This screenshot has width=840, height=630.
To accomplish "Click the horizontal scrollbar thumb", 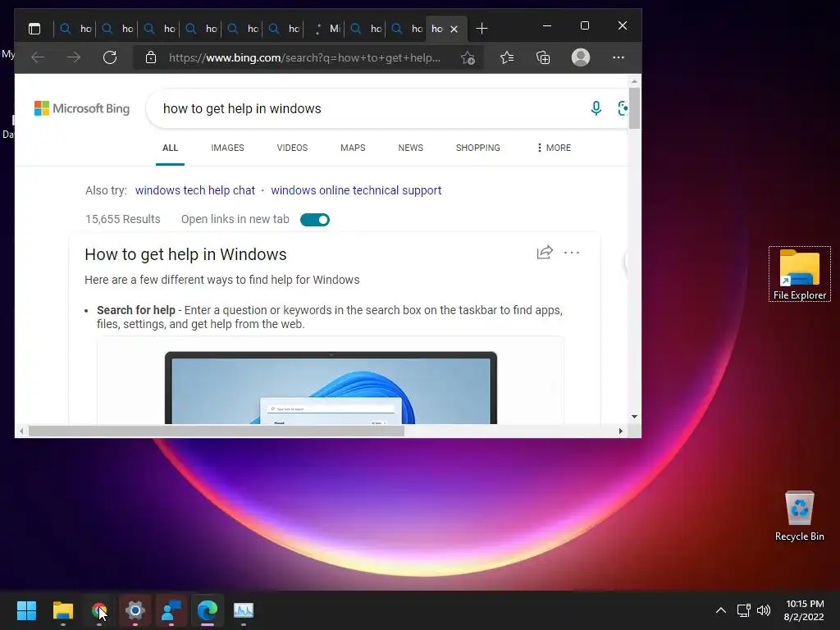I will [x=217, y=431].
